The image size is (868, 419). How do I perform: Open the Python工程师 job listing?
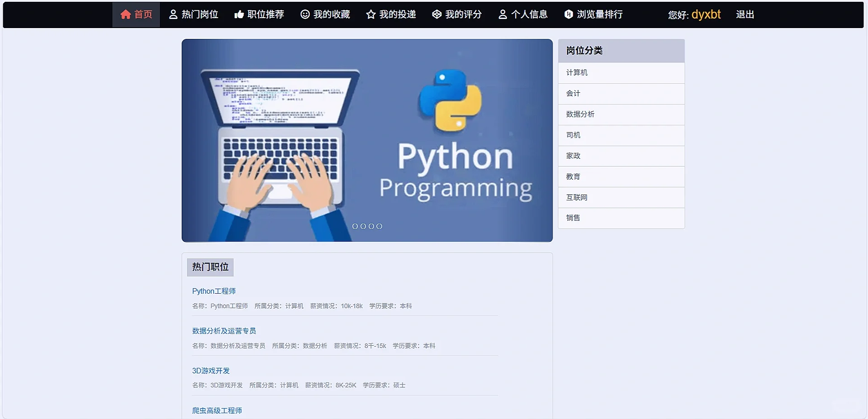pyautogui.click(x=214, y=291)
